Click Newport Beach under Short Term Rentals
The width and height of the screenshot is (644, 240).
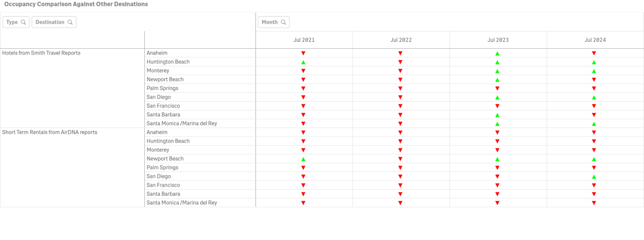(165, 159)
